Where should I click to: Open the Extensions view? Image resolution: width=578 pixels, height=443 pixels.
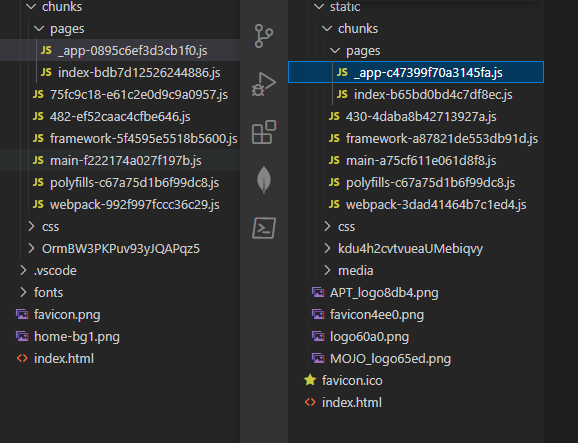264,132
